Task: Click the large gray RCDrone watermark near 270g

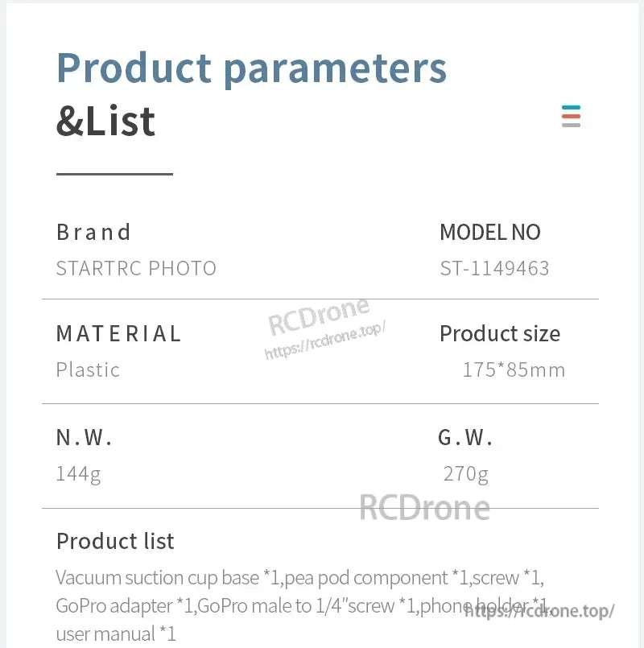Action: 424,507
